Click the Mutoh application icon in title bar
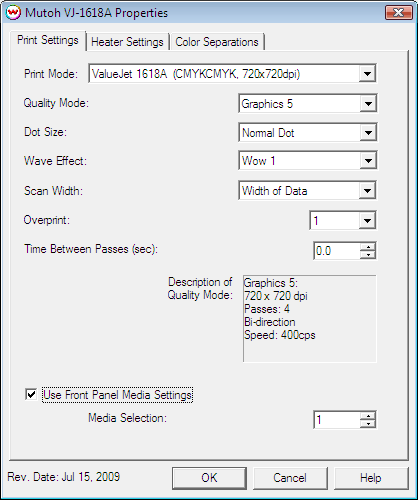The height and width of the screenshot is (500, 418). 14,13
